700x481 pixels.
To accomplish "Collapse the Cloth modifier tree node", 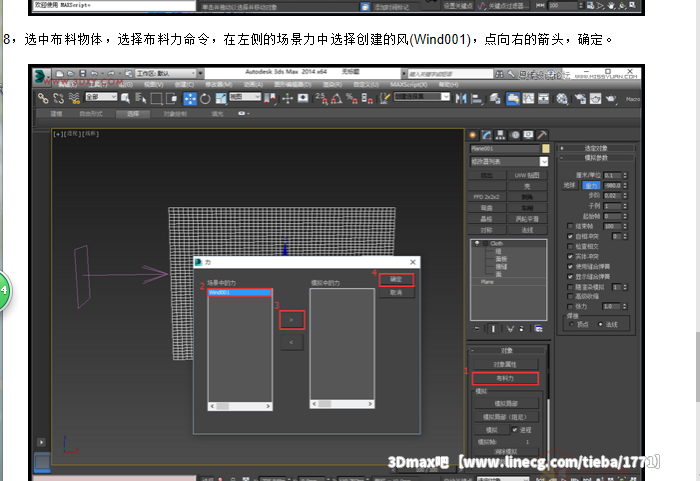I will (485, 243).
